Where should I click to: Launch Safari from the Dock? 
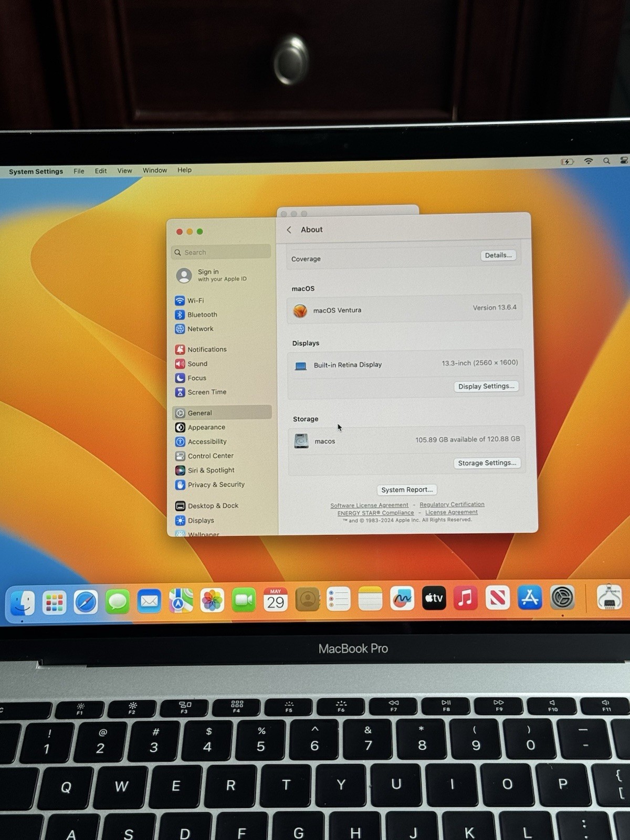click(86, 602)
